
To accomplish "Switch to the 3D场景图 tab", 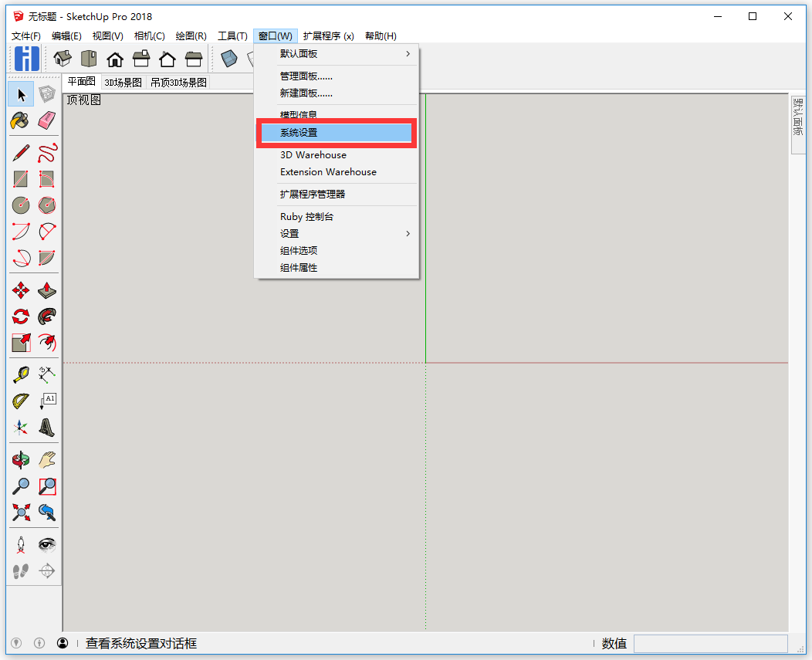I will click(x=123, y=83).
